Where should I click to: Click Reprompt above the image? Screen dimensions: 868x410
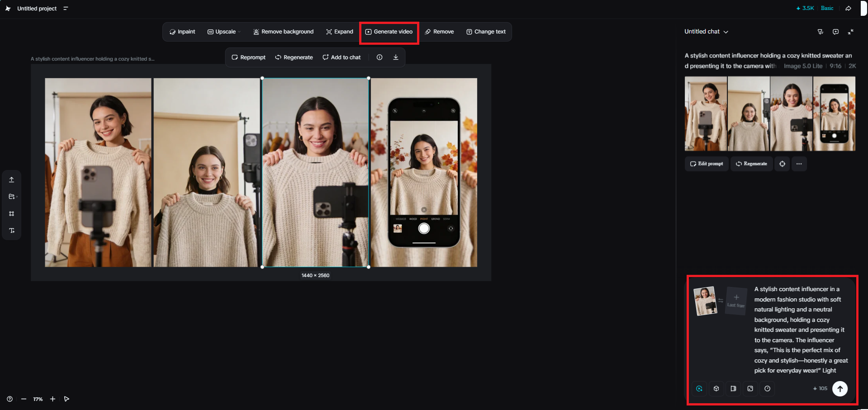tap(248, 57)
